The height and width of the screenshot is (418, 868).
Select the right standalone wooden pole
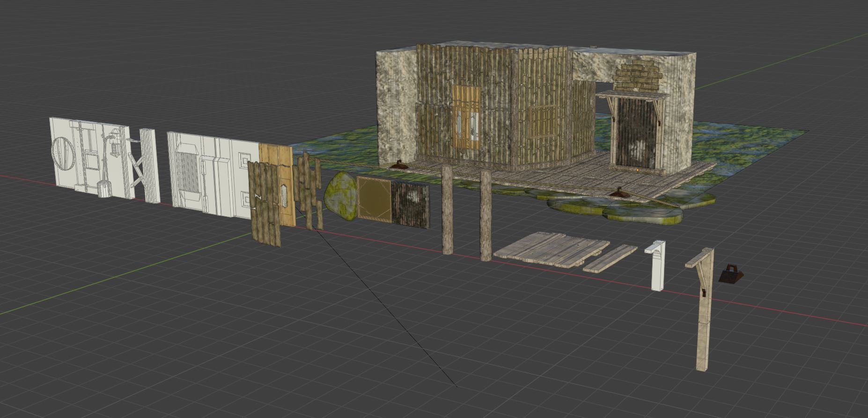tap(486, 216)
